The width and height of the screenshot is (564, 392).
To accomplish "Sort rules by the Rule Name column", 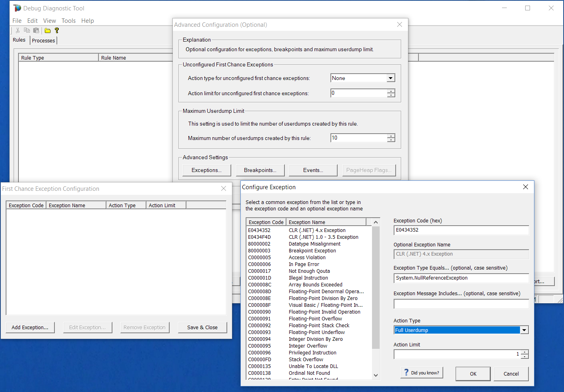I will pyautogui.click(x=136, y=58).
